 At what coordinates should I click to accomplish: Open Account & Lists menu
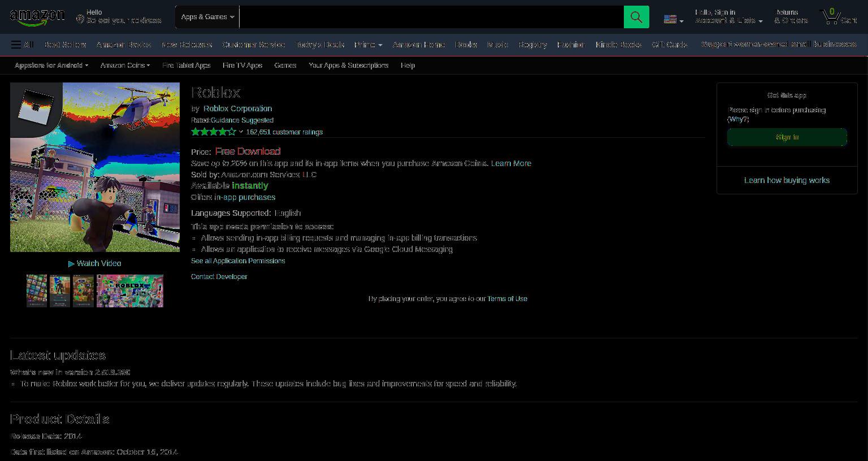point(728,16)
